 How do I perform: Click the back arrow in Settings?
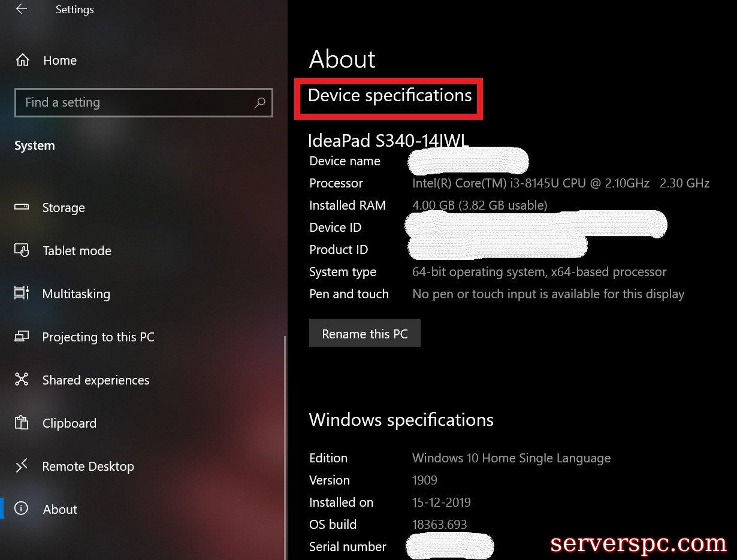(x=22, y=10)
